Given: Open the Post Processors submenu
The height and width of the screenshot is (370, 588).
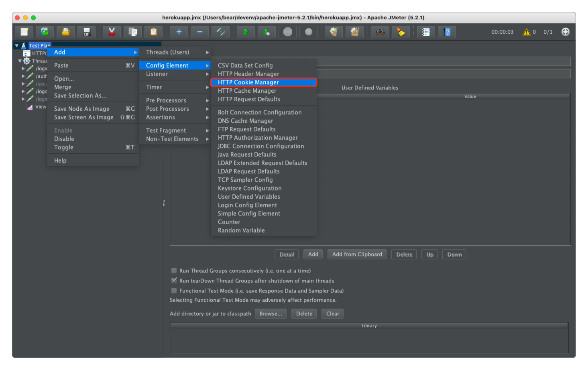Looking at the screenshot, I should [x=175, y=109].
